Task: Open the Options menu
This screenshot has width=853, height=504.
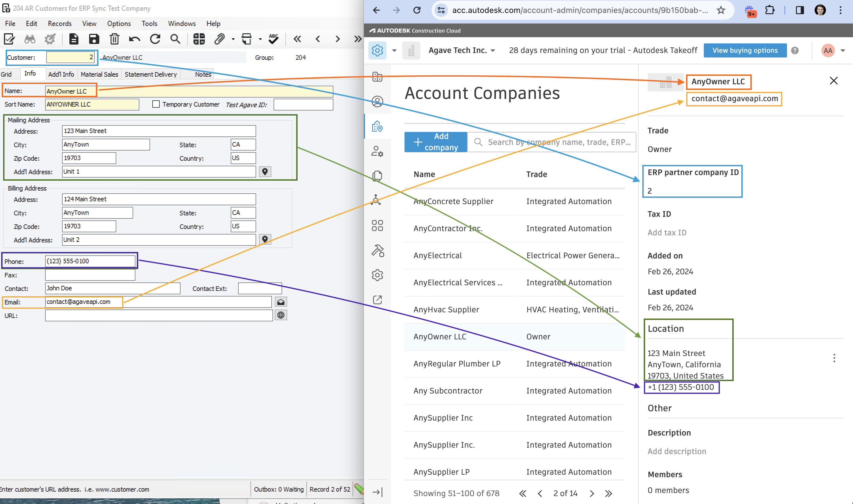Action: click(119, 23)
